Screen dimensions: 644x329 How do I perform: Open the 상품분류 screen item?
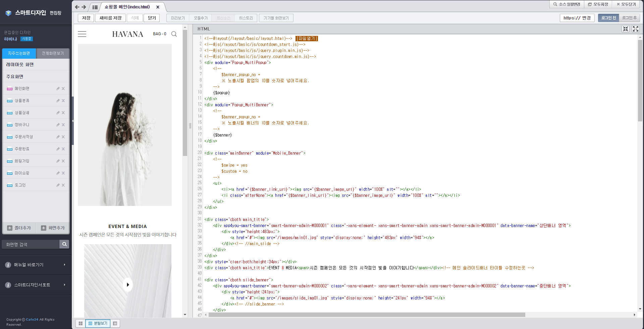(x=22, y=101)
